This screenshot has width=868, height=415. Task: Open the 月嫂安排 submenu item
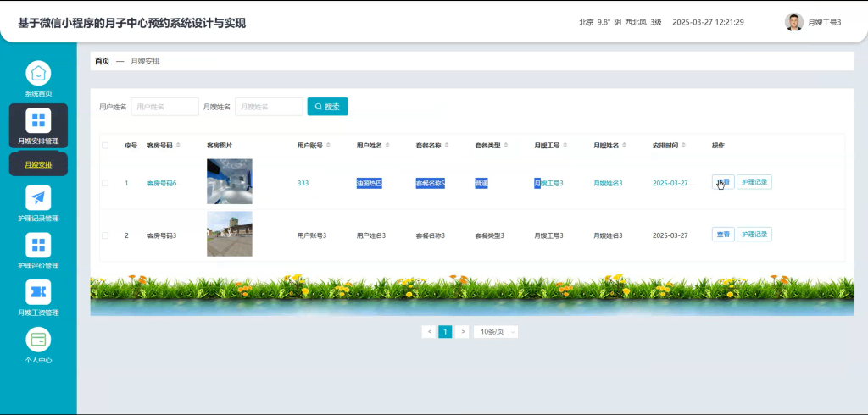[38, 164]
